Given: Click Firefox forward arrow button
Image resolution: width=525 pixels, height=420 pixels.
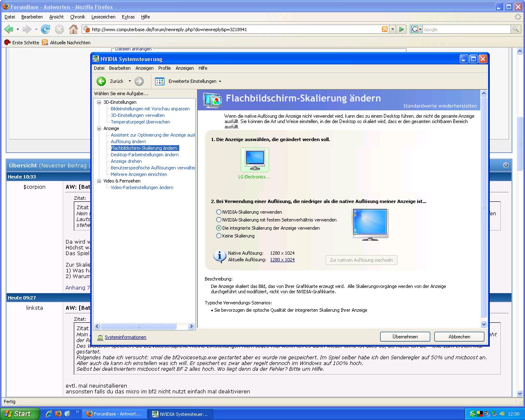Looking at the screenshot, I should [27, 29].
